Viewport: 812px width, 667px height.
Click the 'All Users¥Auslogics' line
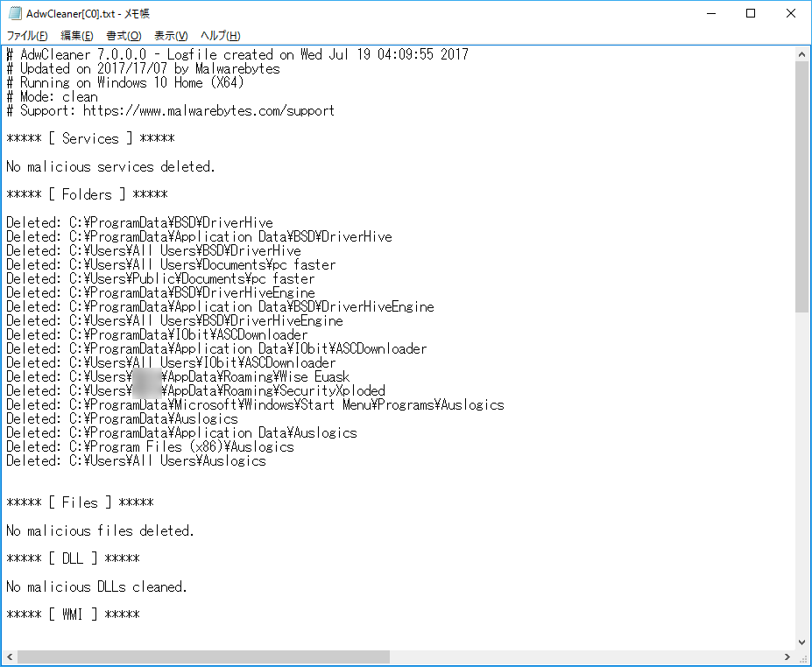click(136, 460)
